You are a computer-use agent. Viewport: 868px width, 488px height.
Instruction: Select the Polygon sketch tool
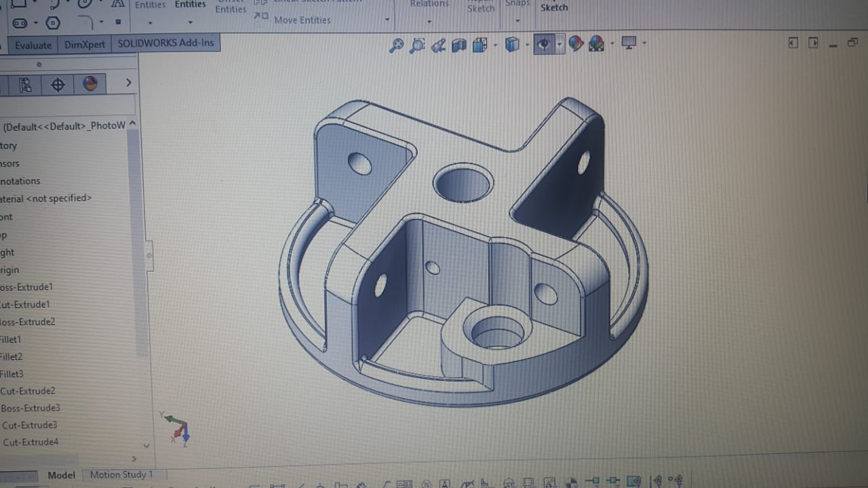point(53,23)
